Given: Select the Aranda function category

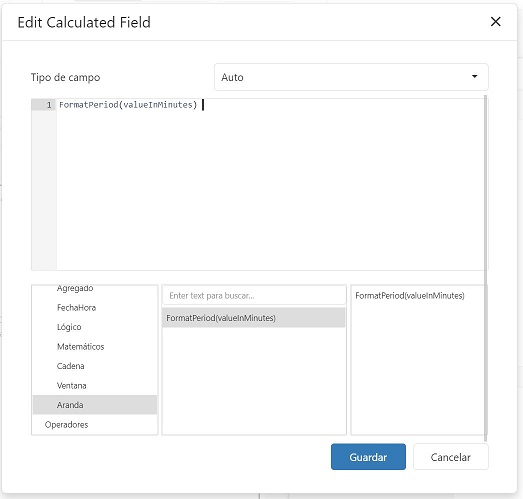Looking at the screenshot, I should pyautogui.click(x=95, y=405).
